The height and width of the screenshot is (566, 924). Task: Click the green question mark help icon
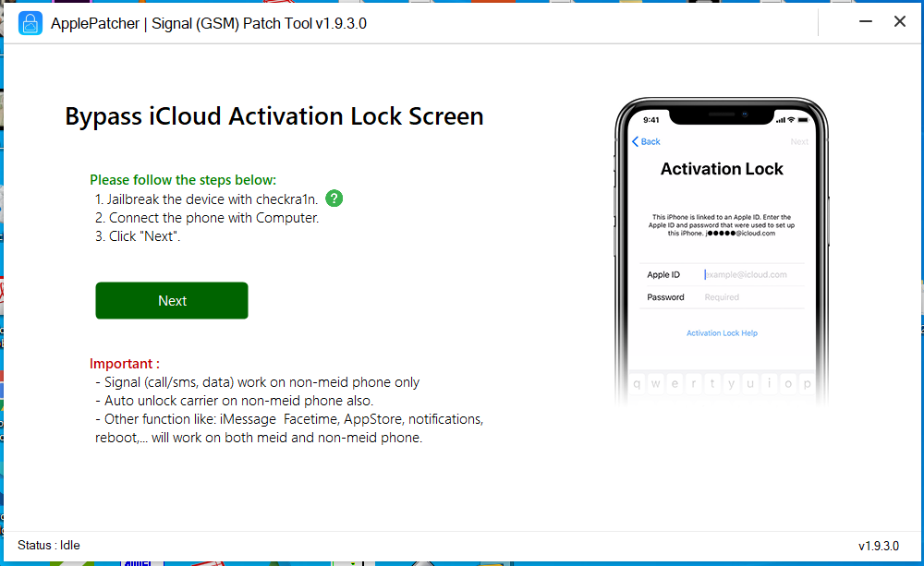pyautogui.click(x=334, y=199)
